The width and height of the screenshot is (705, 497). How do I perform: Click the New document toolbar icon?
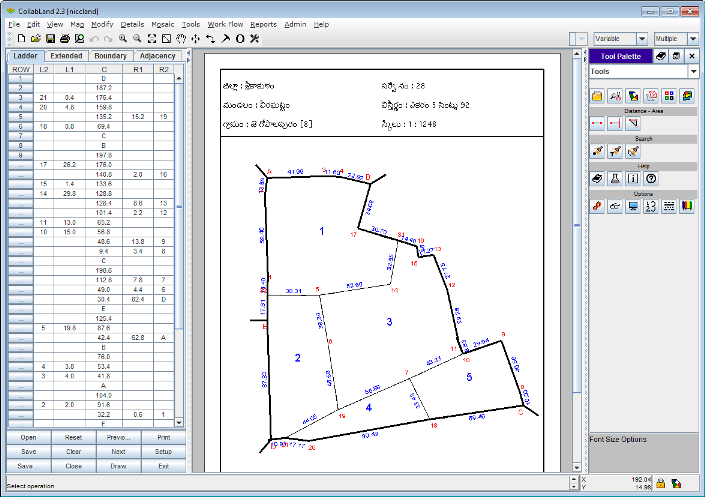(x=21, y=39)
